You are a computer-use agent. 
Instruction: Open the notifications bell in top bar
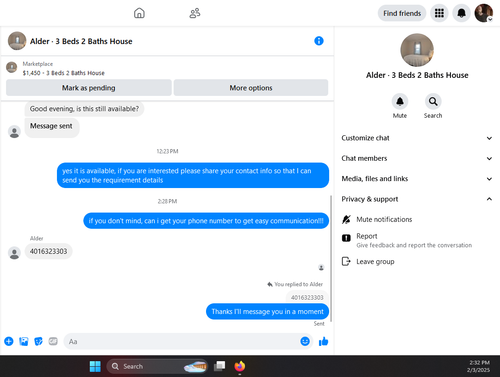pyautogui.click(x=461, y=13)
